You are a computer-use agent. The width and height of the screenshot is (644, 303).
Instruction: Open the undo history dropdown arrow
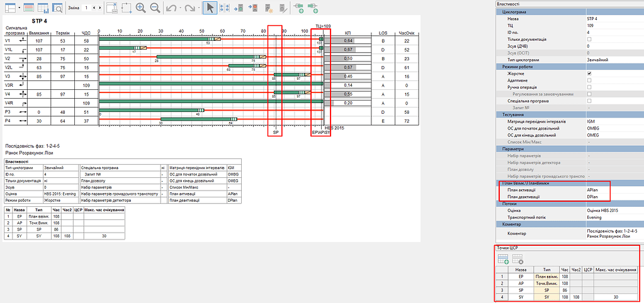coord(179,8)
